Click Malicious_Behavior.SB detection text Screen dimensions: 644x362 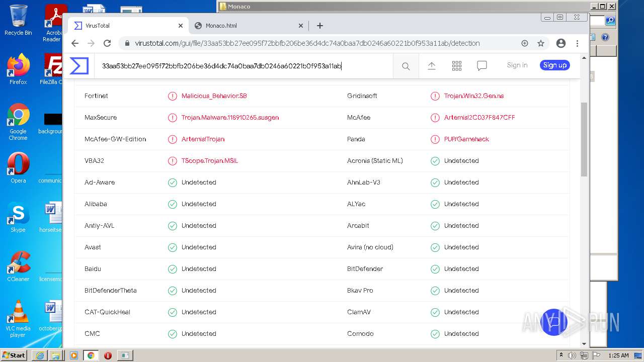214,96
